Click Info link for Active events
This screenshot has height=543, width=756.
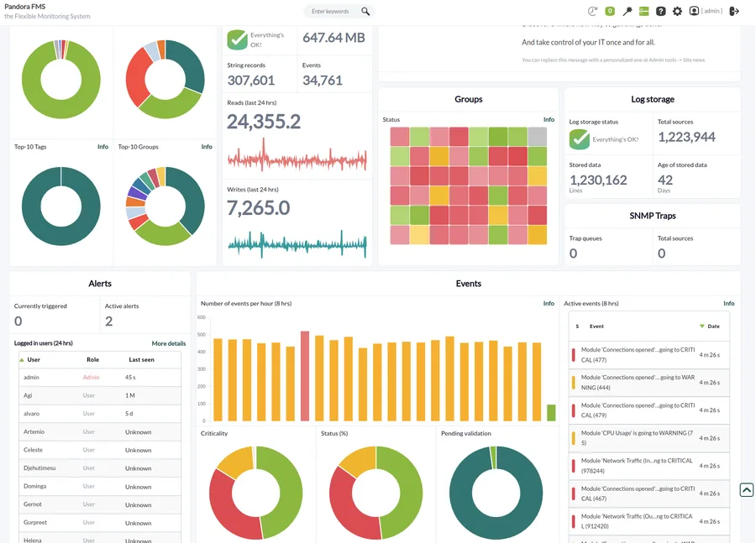point(728,304)
